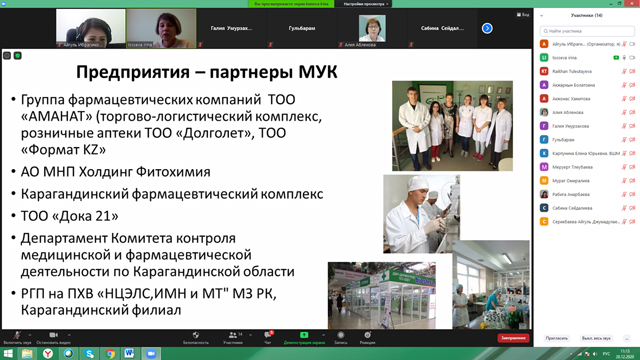Unmute microphone with Включить звук icon
The image size is (640, 360).
tap(17, 335)
